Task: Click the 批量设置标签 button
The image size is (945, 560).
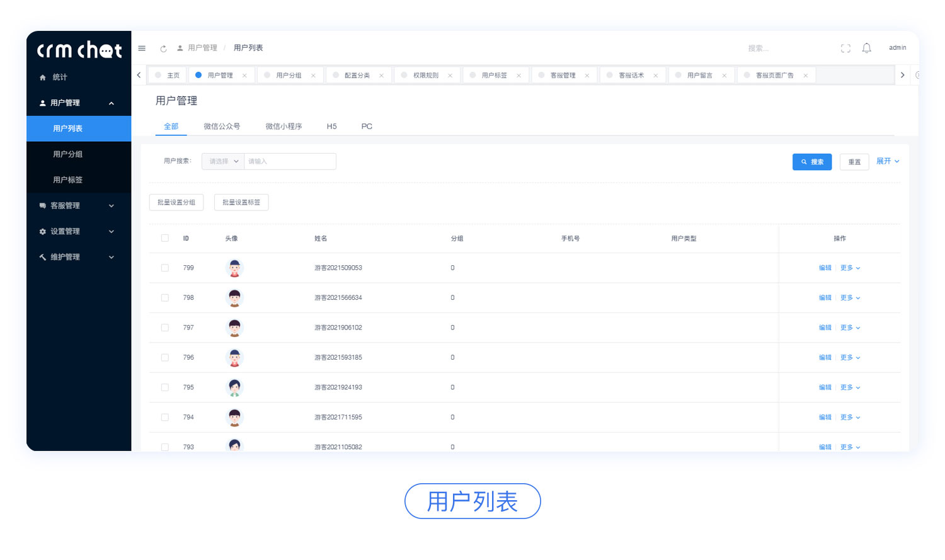Action: (241, 202)
